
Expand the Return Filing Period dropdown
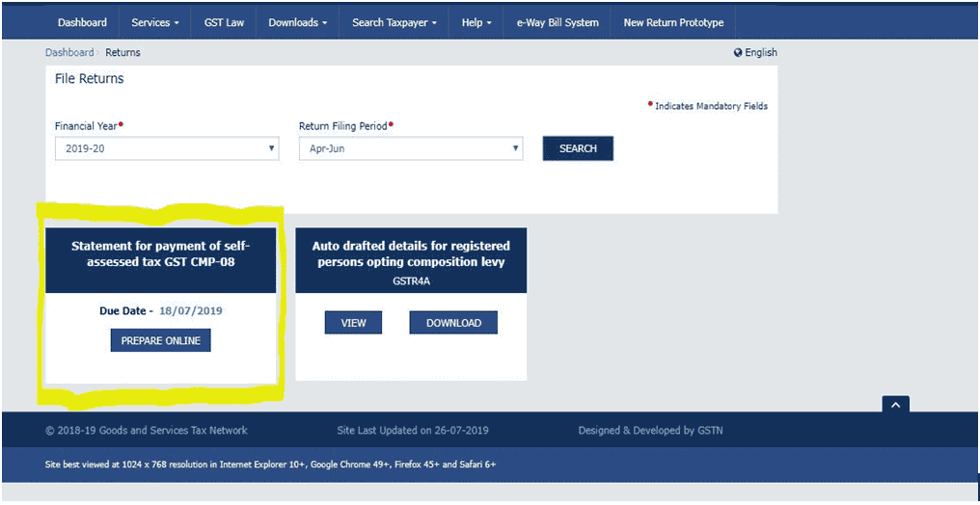pos(411,149)
